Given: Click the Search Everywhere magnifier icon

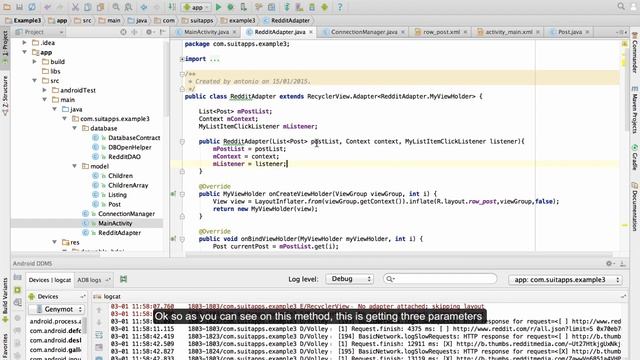Looking at the screenshot, I should [x=621, y=6].
